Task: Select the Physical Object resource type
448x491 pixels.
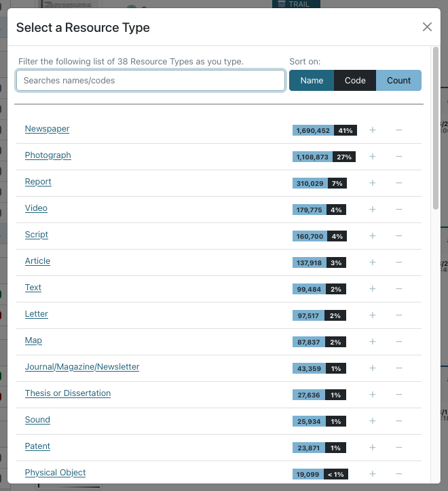Action: click(x=55, y=473)
